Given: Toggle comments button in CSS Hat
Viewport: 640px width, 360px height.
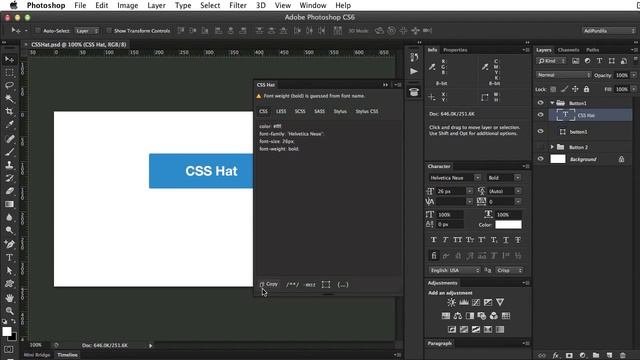Looking at the screenshot, I should (x=292, y=284).
